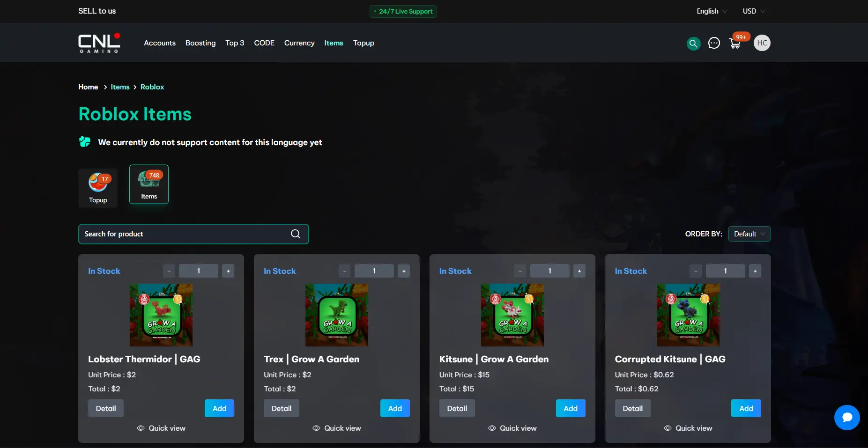The height and width of the screenshot is (448, 868).
Task: Click the magnifier icon in product search
Action: [x=296, y=234]
